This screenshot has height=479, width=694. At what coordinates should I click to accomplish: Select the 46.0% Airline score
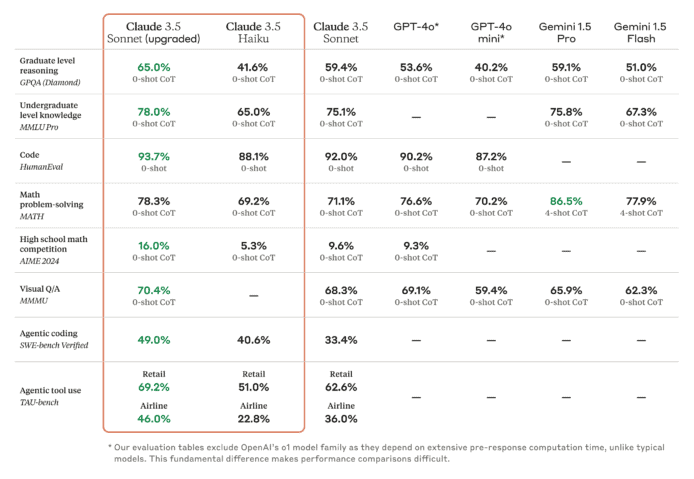click(x=154, y=419)
